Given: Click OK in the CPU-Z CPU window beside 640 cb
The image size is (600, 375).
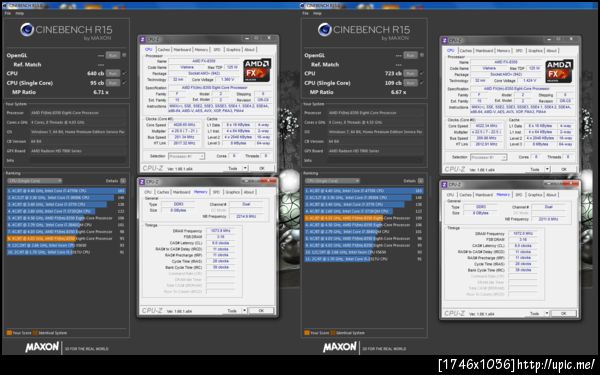Looking at the screenshot, I should [262, 168].
